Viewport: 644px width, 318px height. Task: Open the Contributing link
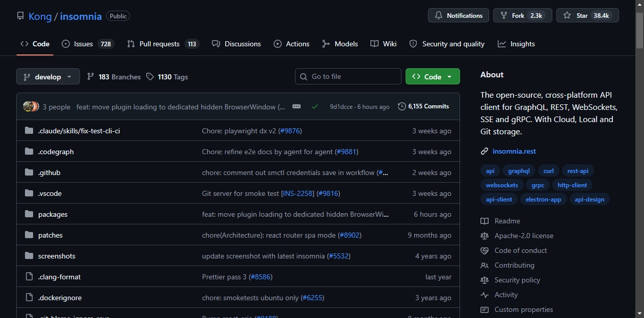pos(515,265)
